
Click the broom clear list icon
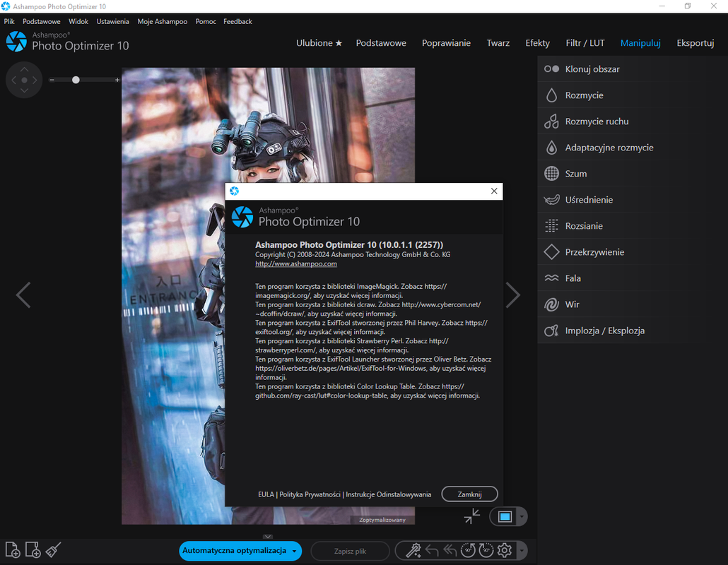[53, 549]
